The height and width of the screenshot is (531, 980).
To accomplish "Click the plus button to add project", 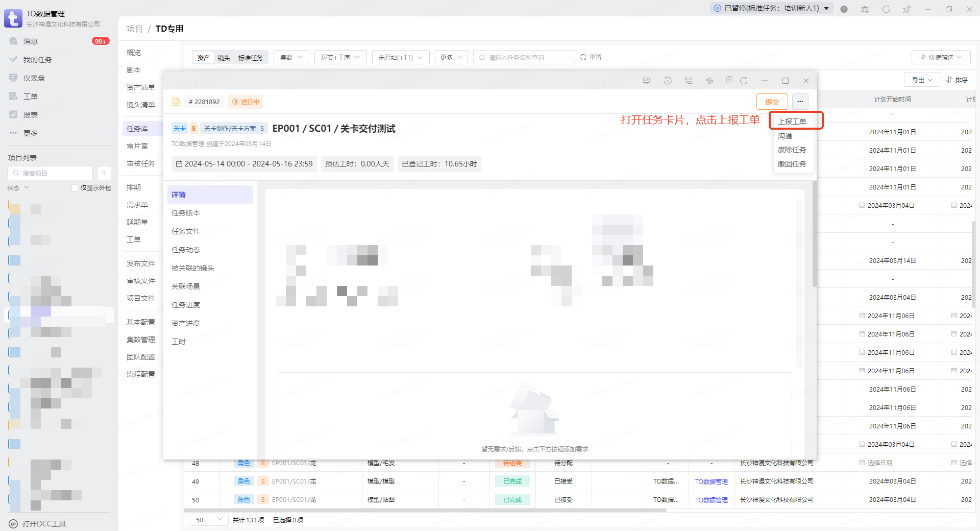I will pos(104,173).
